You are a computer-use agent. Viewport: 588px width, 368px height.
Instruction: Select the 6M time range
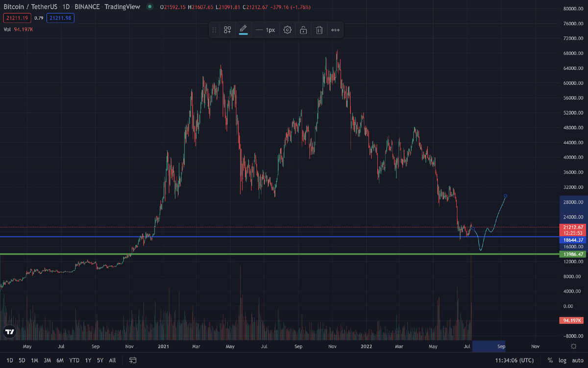coord(60,360)
